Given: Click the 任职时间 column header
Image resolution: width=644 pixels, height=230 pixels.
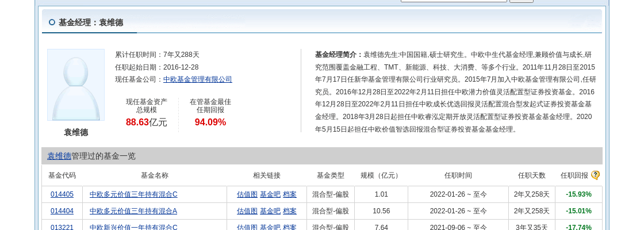Looking at the screenshot, I should (458, 175).
